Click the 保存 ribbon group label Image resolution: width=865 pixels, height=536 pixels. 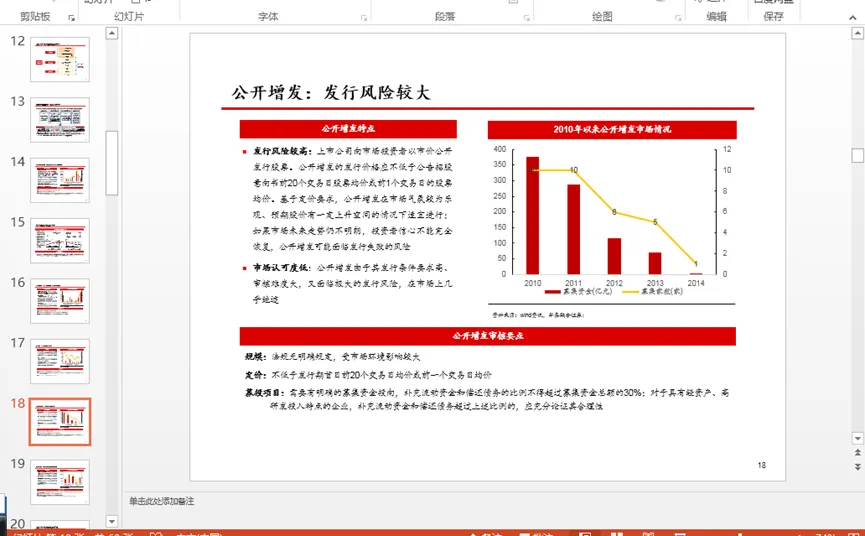click(x=773, y=17)
